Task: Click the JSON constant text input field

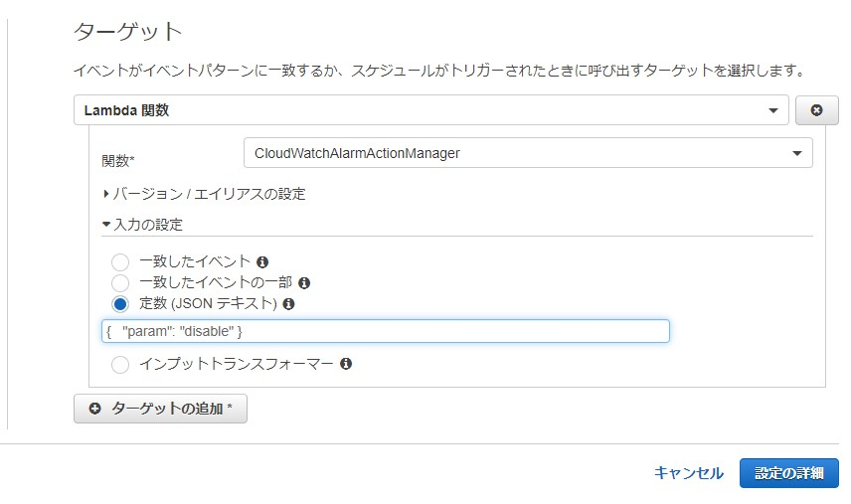Action: pos(385,331)
